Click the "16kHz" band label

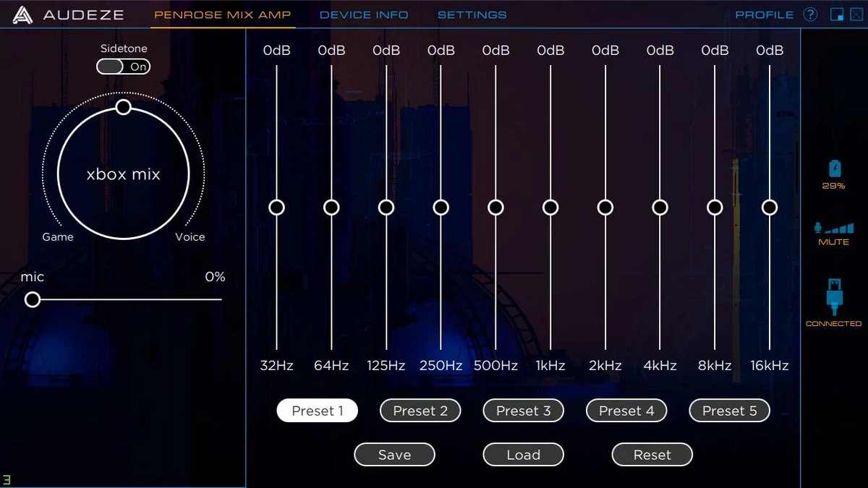pos(770,366)
